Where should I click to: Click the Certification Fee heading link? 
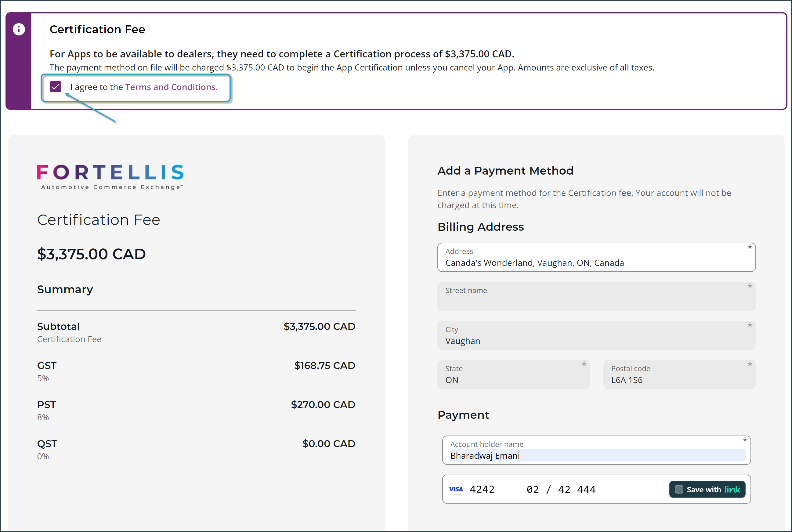tap(97, 29)
